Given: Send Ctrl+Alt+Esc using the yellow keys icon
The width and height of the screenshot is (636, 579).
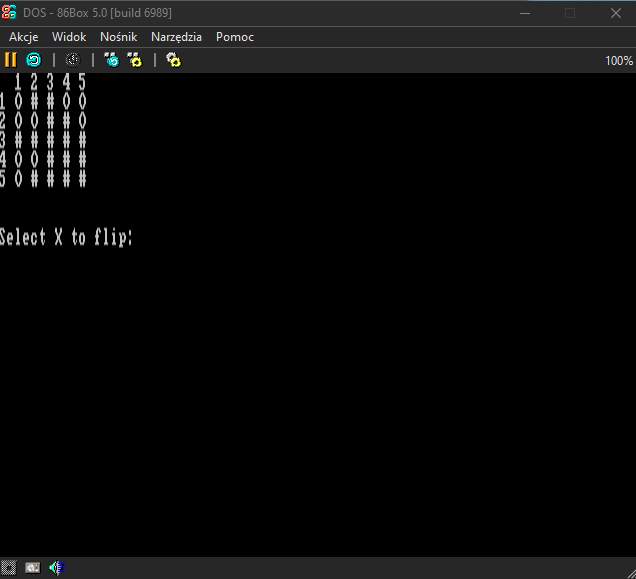Looking at the screenshot, I should coord(135,60).
